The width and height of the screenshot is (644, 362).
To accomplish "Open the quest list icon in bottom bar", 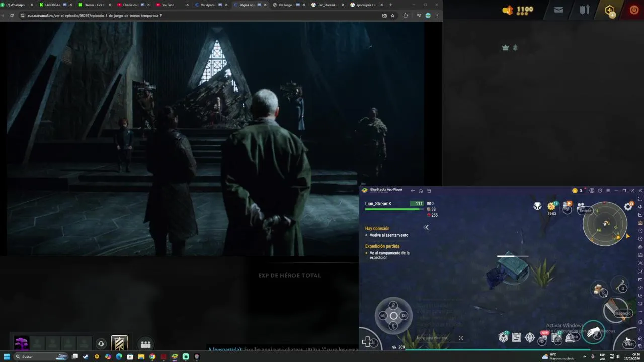I will point(517,338).
